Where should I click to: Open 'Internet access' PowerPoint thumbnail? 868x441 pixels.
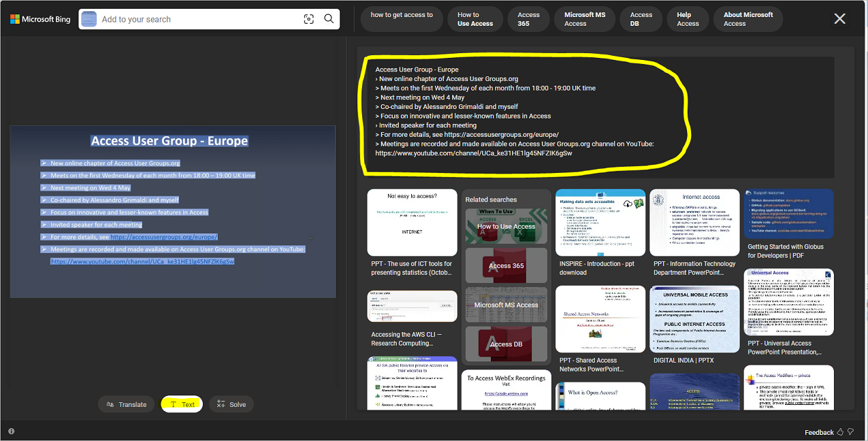(694, 223)
